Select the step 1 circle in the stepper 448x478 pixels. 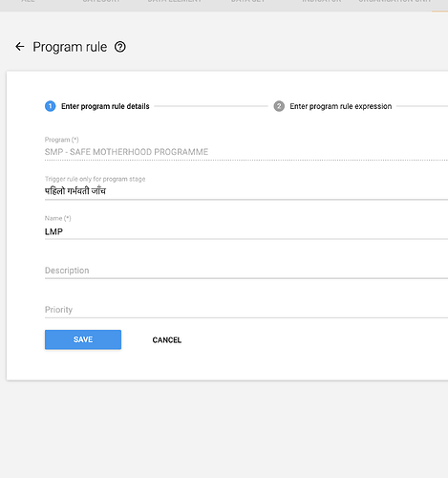pyautogui.click(x=50, y=106)
